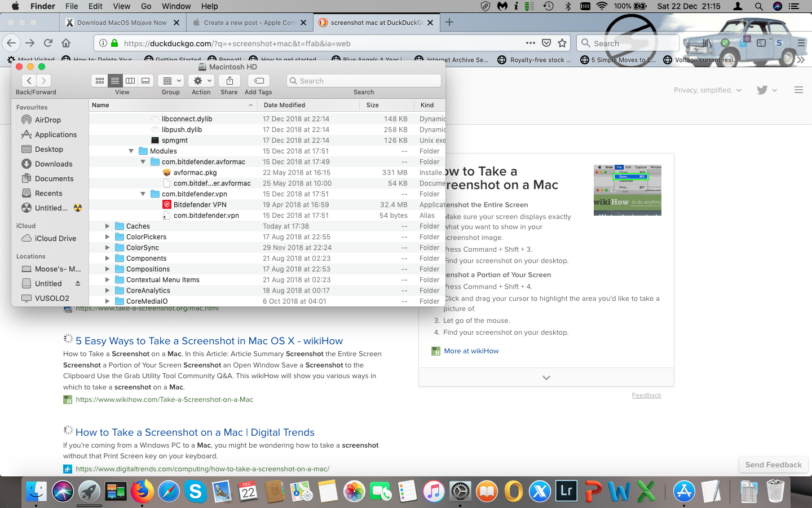Expand the ColorSync folder
This screenshot has width=812, height=508.
pyautogui.click(x=107, y=248)
